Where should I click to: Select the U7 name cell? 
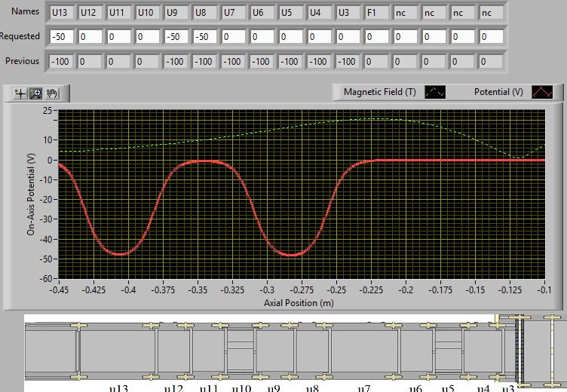[234, 13]
